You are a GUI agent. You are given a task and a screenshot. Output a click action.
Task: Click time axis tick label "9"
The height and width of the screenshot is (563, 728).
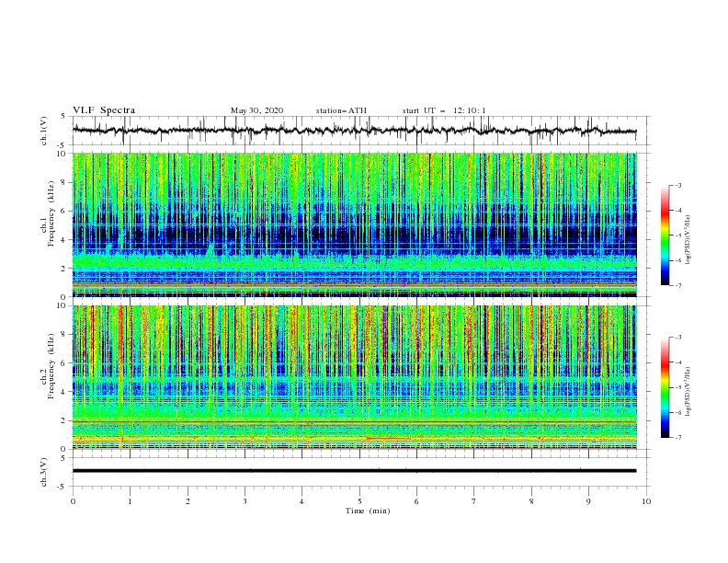pos(588,501)
